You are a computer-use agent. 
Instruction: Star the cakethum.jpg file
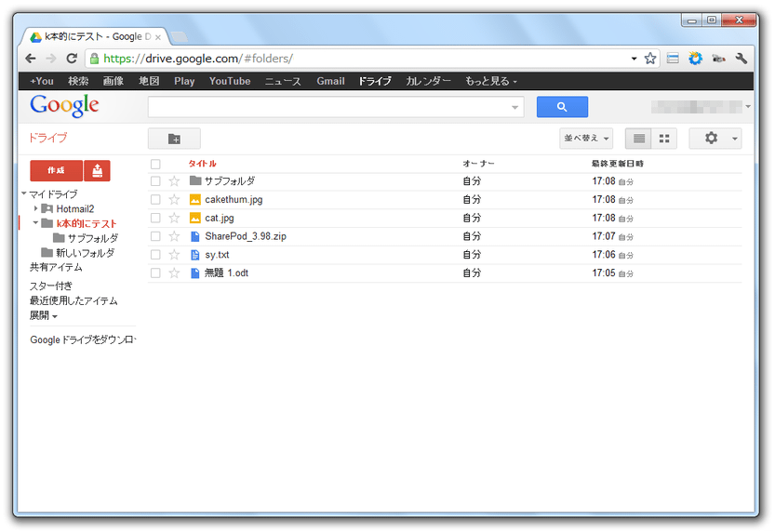coord(174,200)
